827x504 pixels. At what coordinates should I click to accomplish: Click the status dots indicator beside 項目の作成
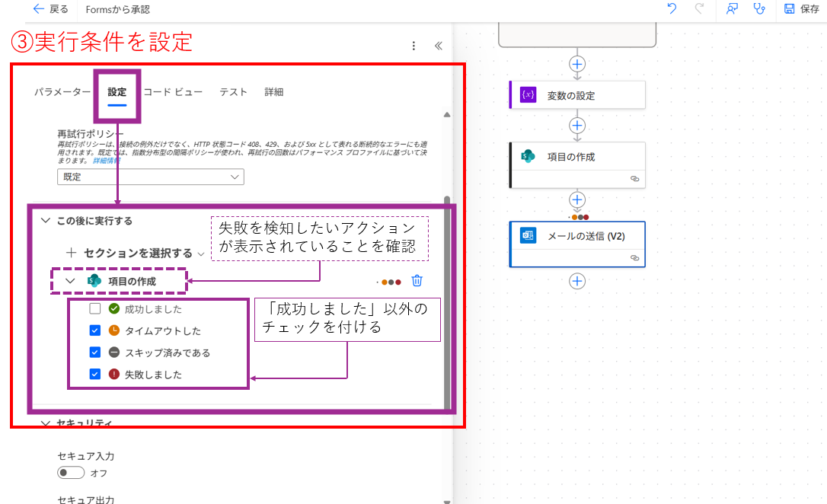(x=391, y=281)
